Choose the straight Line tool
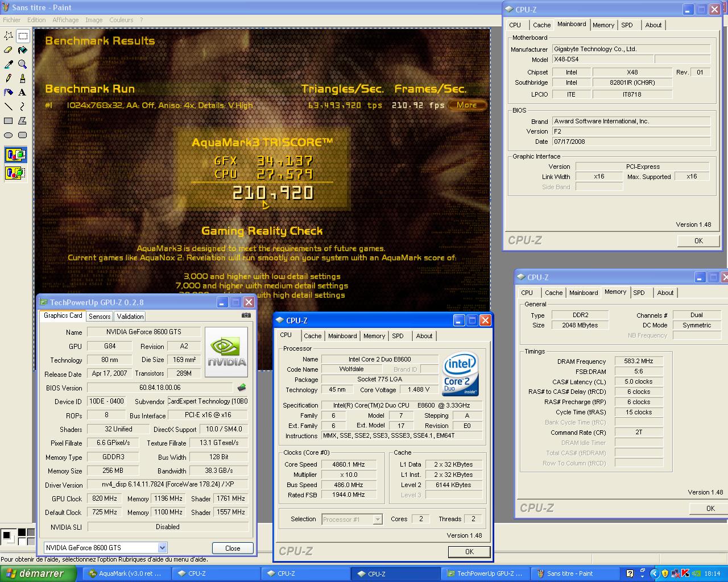728x582 pixels. [x=9, y=106]
